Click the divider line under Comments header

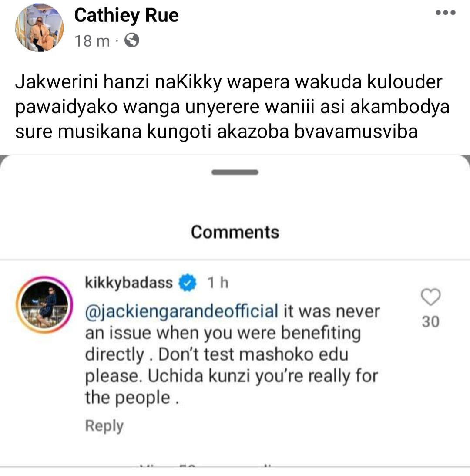pos(235,260)
